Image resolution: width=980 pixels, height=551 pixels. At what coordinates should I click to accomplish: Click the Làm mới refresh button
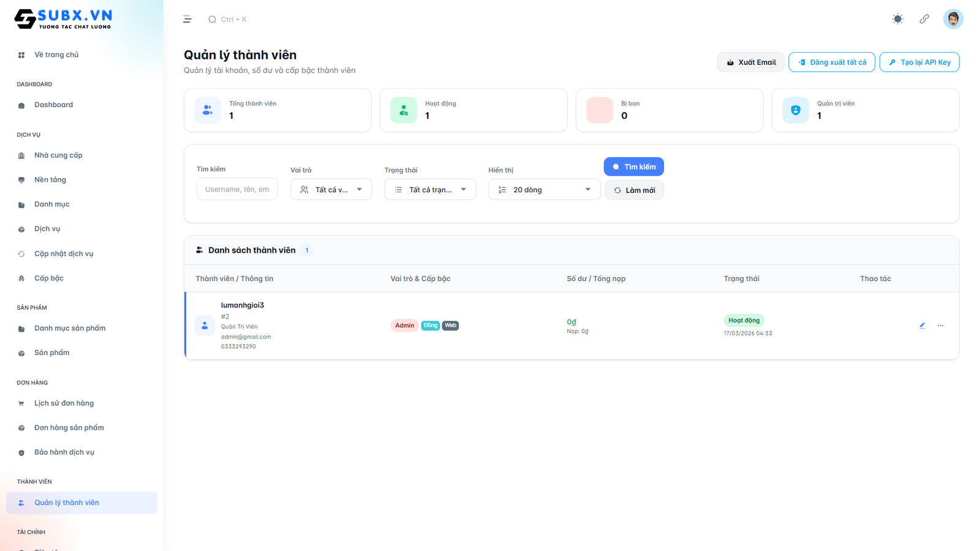[634, 190]
